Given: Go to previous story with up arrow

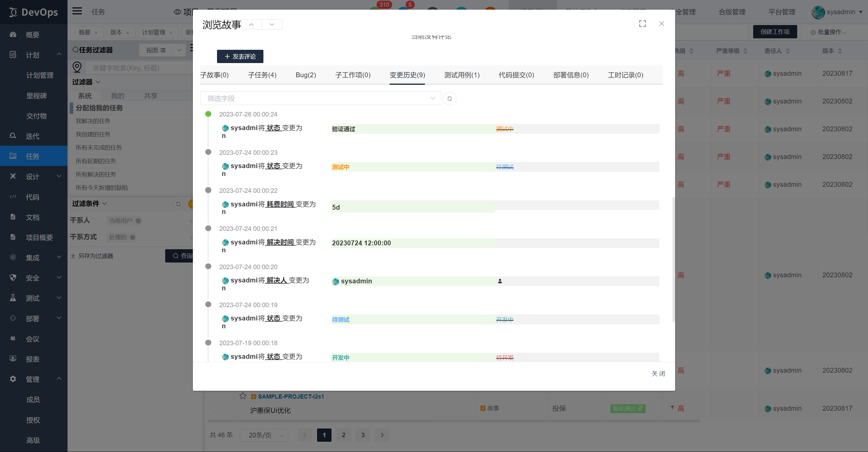Looking at the screenshot, I should coord(251,24).
